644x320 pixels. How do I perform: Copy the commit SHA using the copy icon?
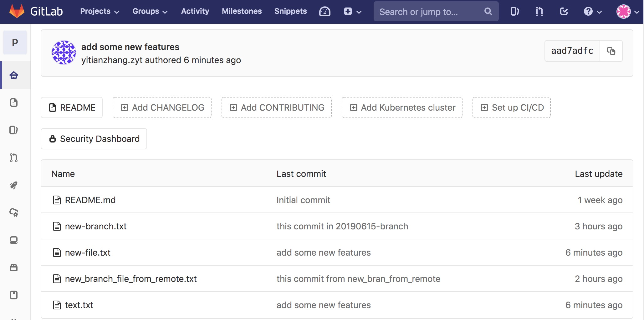click(x=611, y=51)
